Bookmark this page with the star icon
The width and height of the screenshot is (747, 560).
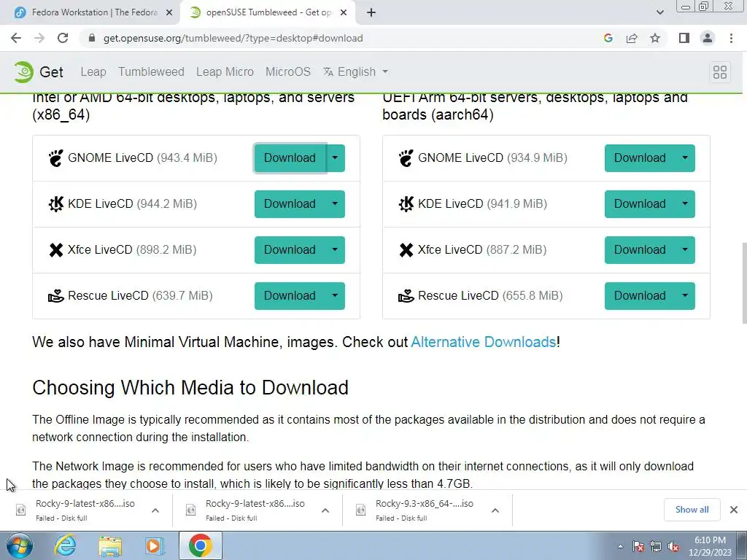655,38
